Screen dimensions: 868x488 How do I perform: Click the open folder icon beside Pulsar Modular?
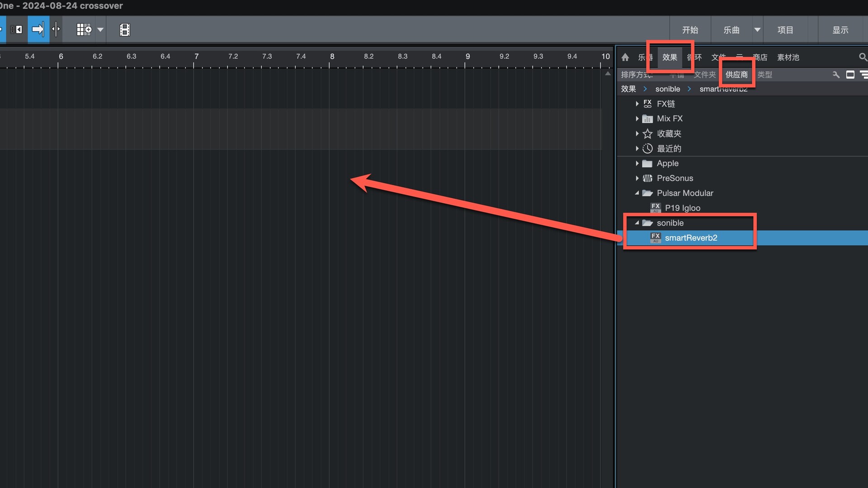pos(647,193)
